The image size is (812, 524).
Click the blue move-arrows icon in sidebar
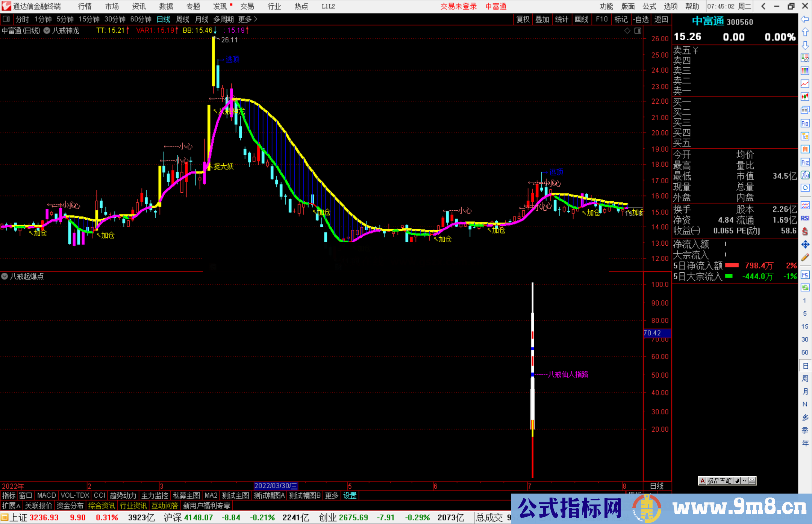pyautogui.click(x=805, y=245)
